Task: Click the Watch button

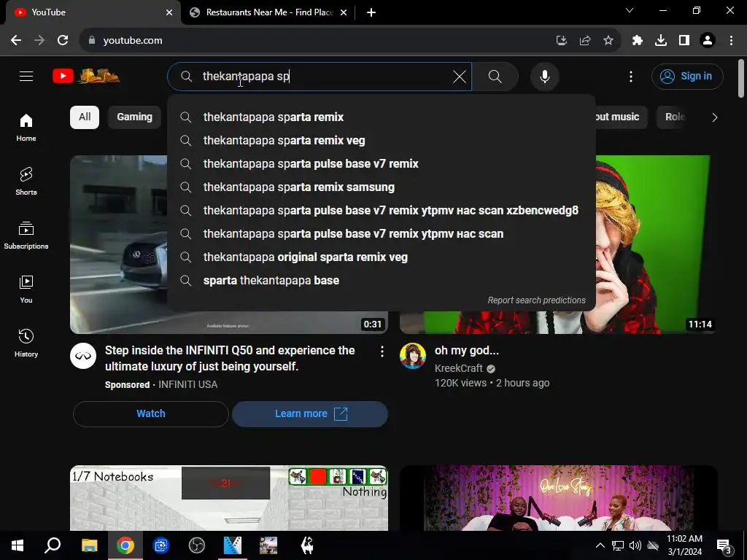Action: point(150,414)
